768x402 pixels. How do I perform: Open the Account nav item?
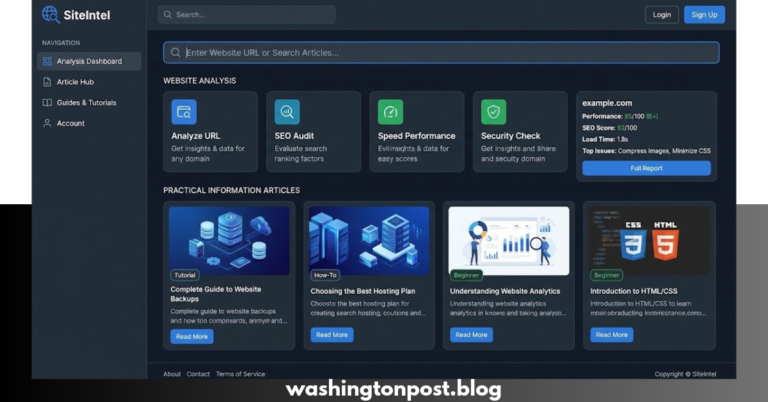point(89,123)
